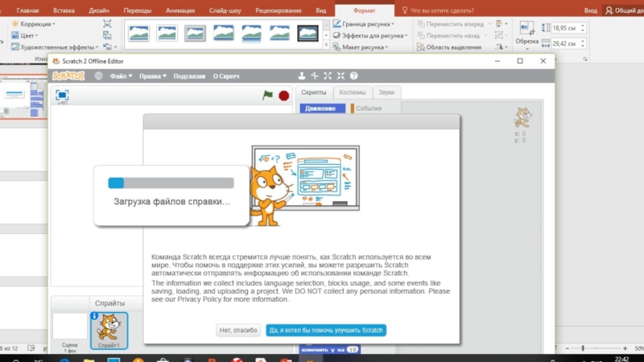The width and height of the screenshot is (644, 362).
Task: Switch to the Костюмы tab
Action: pos(352,93)
